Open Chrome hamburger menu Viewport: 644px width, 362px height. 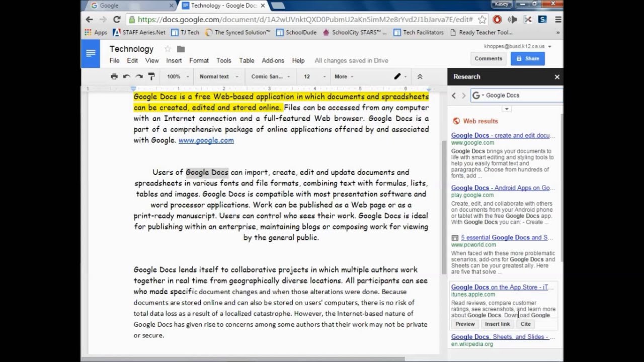558,20
